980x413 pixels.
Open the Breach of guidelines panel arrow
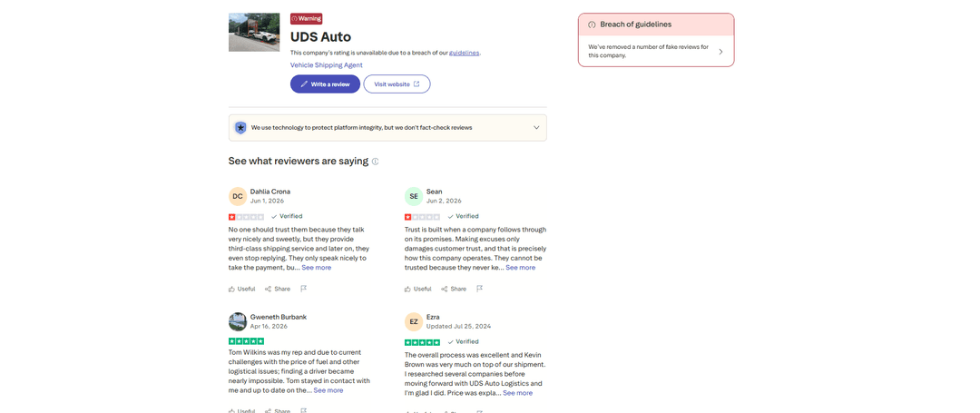720,52
